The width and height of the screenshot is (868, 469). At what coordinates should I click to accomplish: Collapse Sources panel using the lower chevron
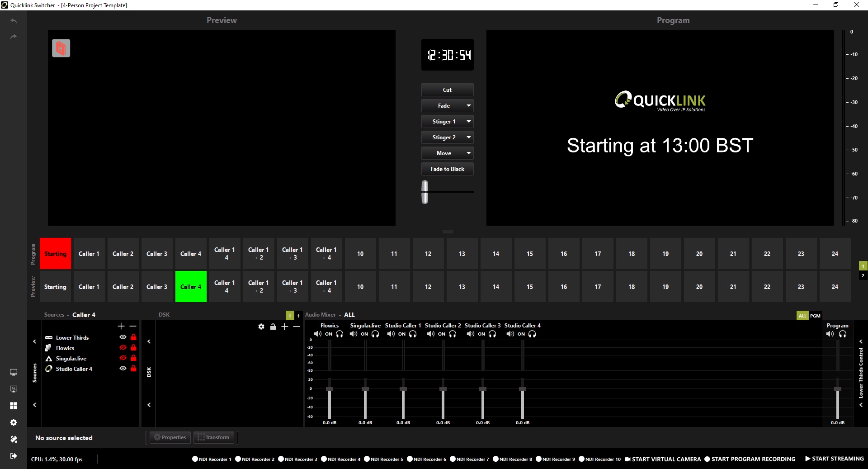(x=34, y=405)
